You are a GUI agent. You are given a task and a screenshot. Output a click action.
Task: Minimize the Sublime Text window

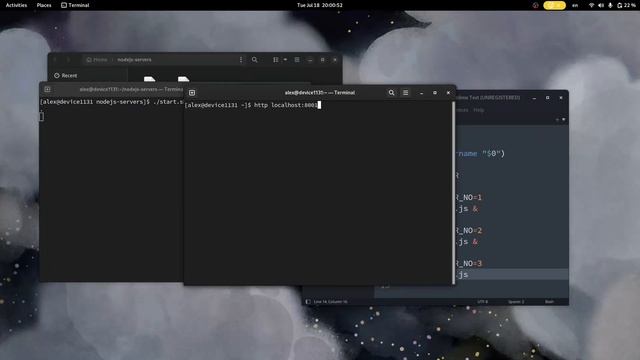click(x=534, y=98)
